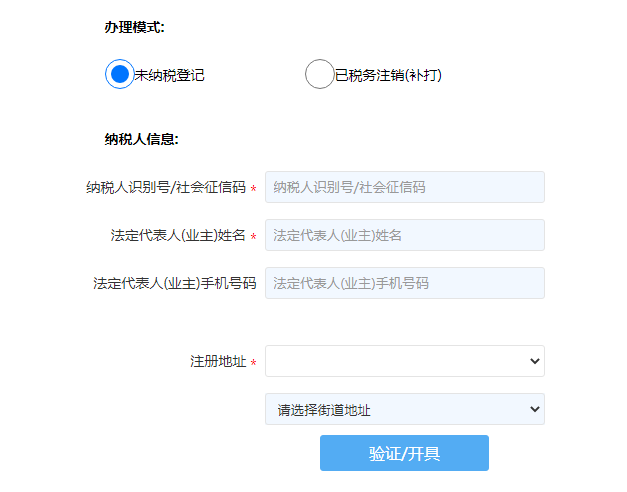This screenshot has height=492, width=627.
Task: Click the 未纳税登记 option label text
Action: 170,75
